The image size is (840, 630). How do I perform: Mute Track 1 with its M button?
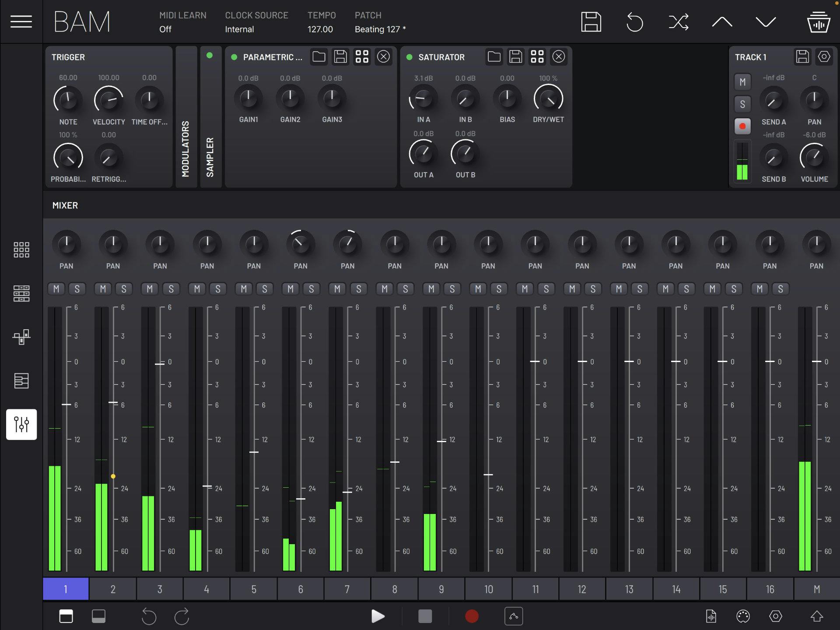pyautogui.click(x=742, y=82)
